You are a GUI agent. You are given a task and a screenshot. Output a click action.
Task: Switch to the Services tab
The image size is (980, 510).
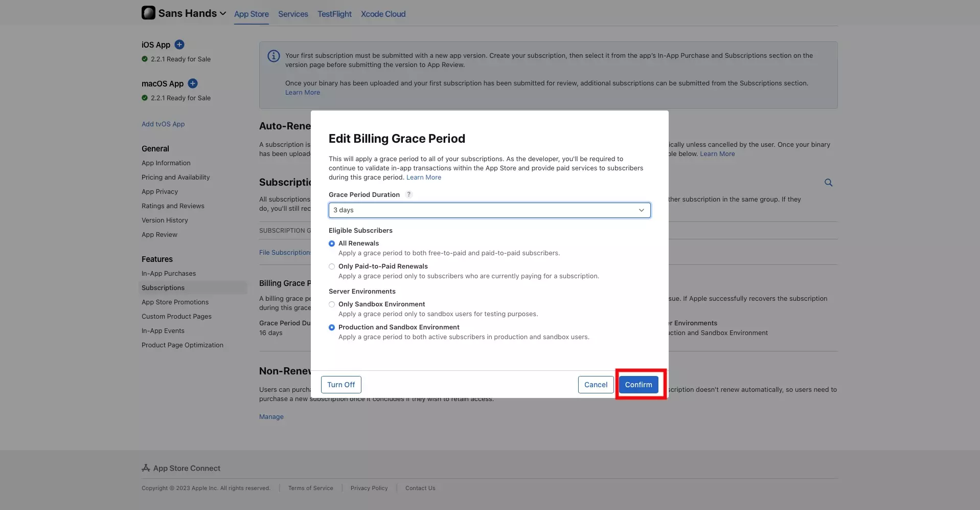[x=293, y=14]
